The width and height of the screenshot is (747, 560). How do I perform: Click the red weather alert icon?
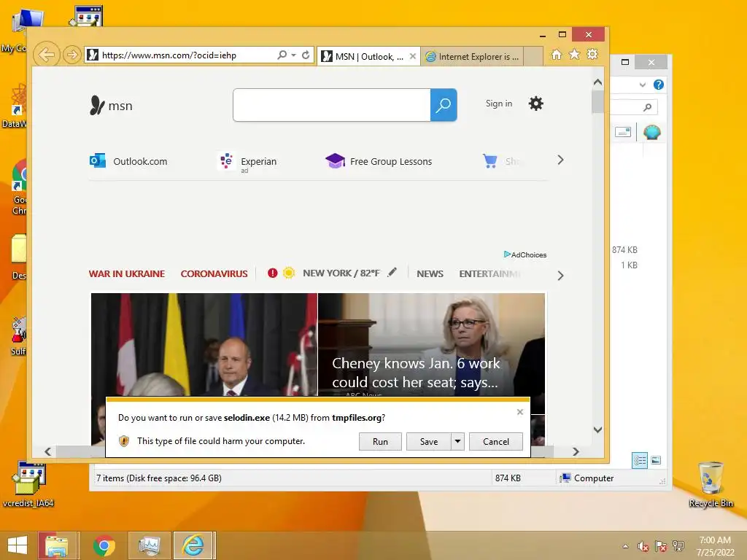pyautogui.click(x=273, y=273)
